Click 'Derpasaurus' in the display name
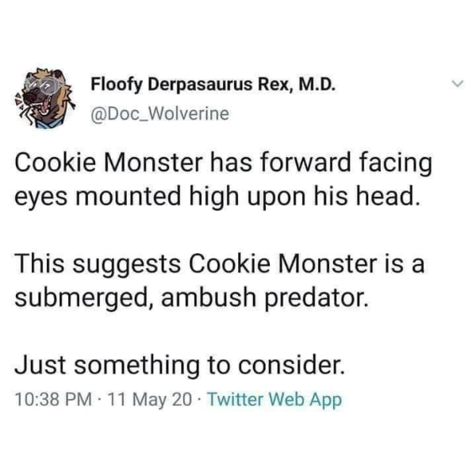Screen dimensions: 476x476 pyautogui.click(x=200, y=85)
